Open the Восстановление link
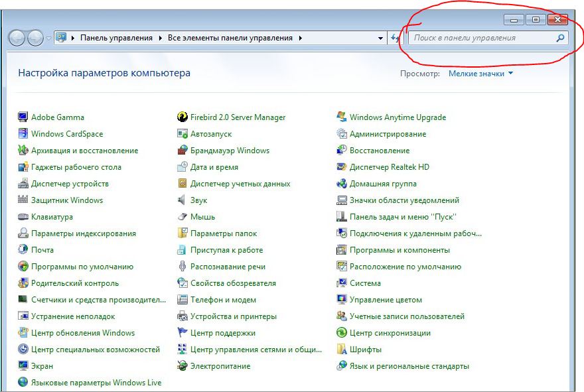The height and width of the screenshot is (392, 584). coord(380,151)
